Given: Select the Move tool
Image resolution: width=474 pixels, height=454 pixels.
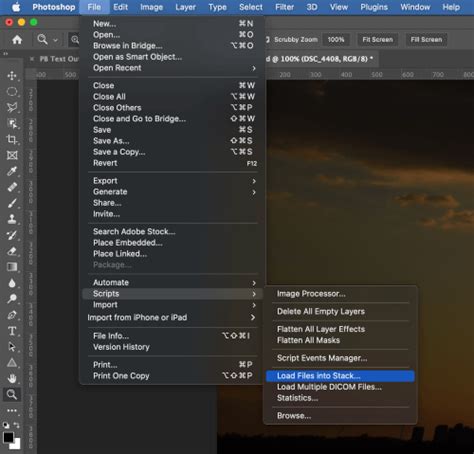Looking at the screenshot, I should click(x=12, y=76).
